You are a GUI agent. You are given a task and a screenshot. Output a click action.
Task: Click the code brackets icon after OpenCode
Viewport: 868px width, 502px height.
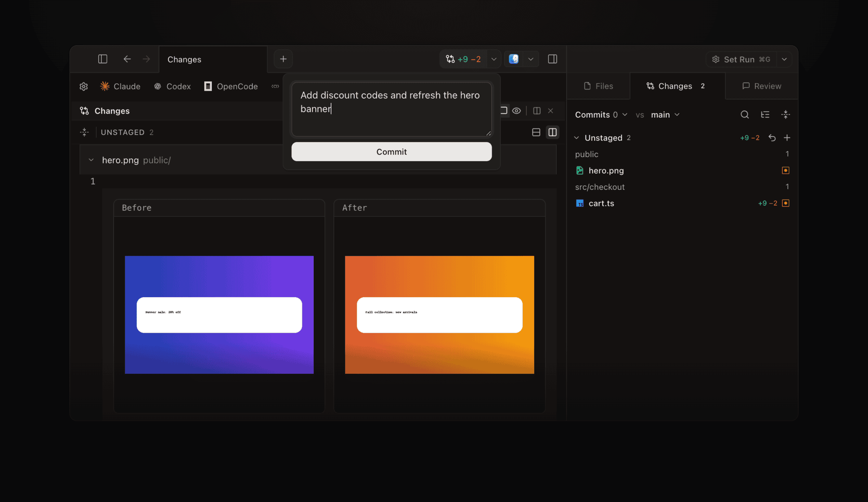[x=275, y=86]
